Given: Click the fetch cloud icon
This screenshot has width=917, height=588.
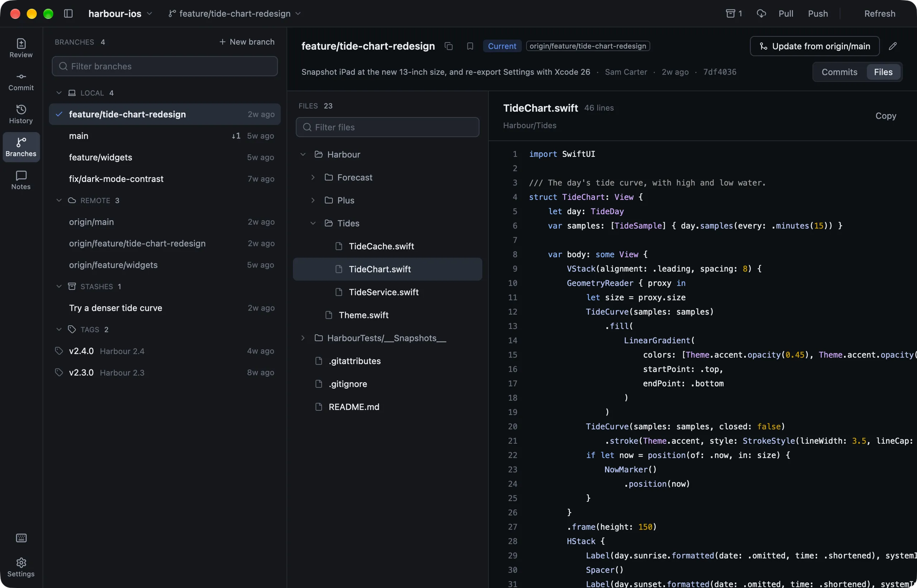Looking at the screenshot, I should pyautogui.click(x=761, y=14).
